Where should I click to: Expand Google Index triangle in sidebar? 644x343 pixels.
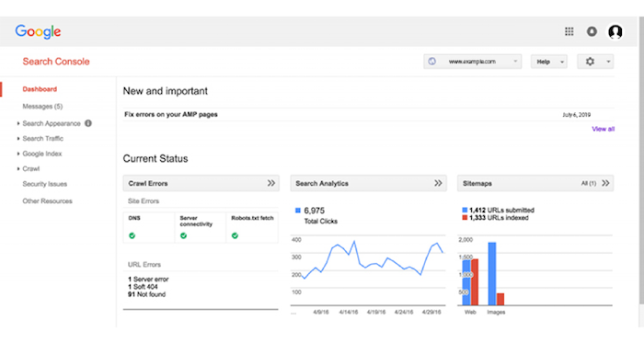[x=18, y=154]
